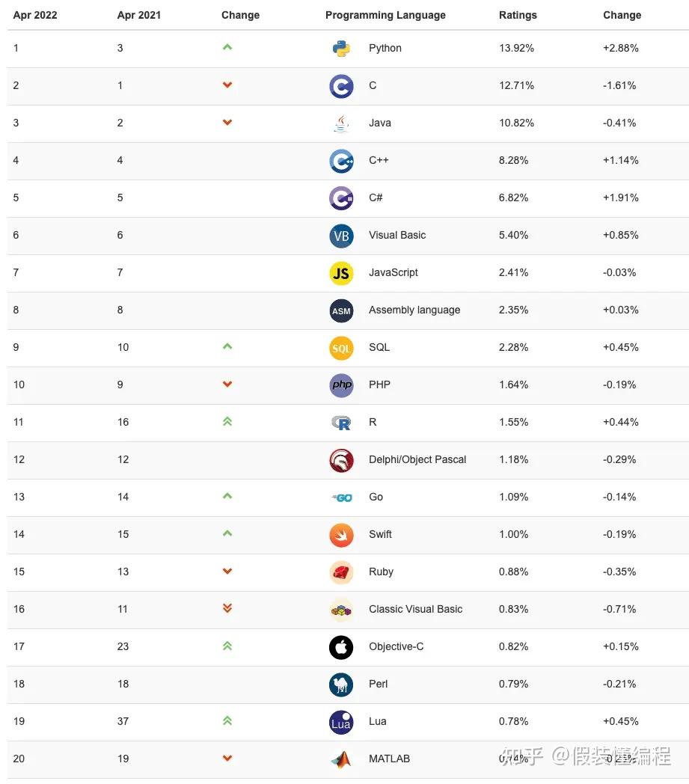The image size is (689, 784).
Task: Click the Assembly language ASM icon
Action: point(341,310)
